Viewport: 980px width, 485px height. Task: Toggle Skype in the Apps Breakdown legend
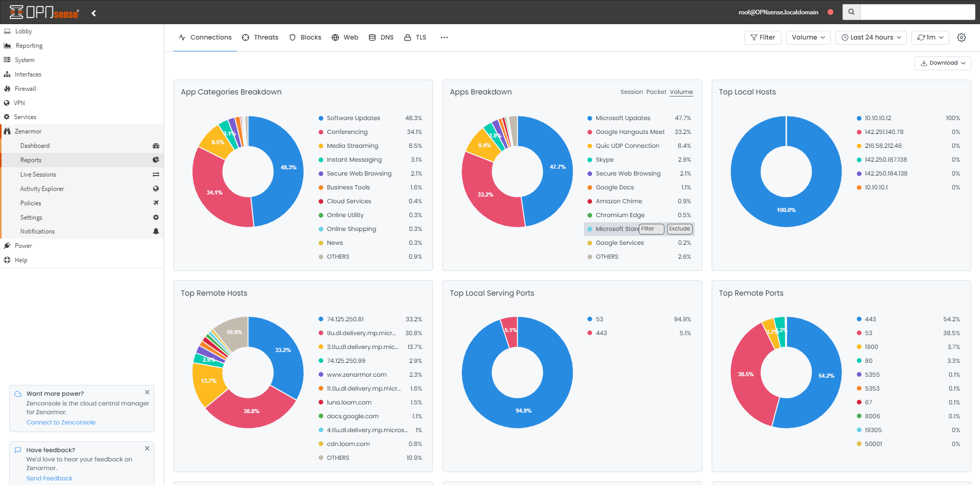(x=605, y=160)
